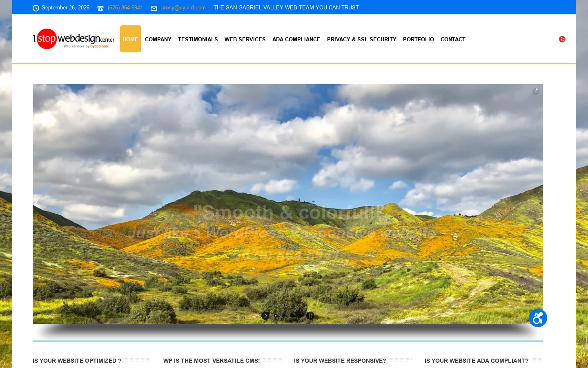Click the envelope icon in top bar
This screenshot has width=588, height=368.
click(154, 8)
